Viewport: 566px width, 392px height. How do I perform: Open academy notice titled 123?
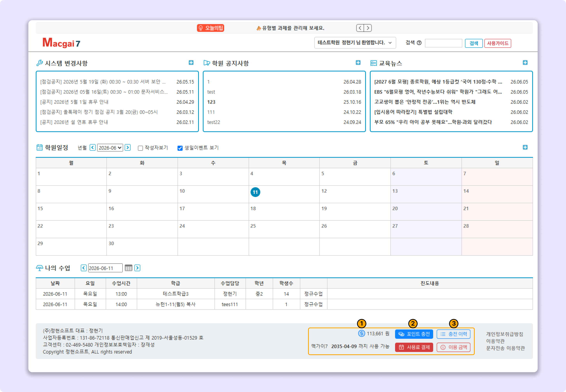[x=211, y=102]
